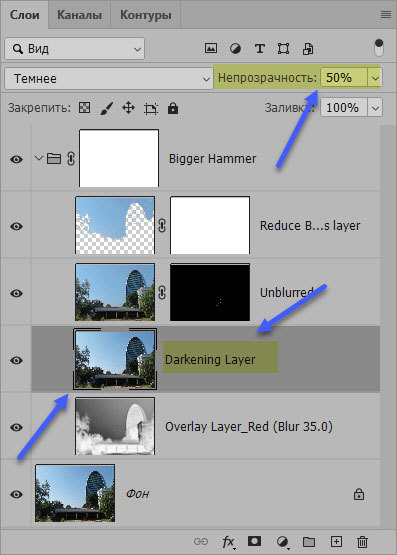Select the Фон layer thumbnail
Image resolution: width=397 pixels, height=555 pixels.
coord(75,493)
